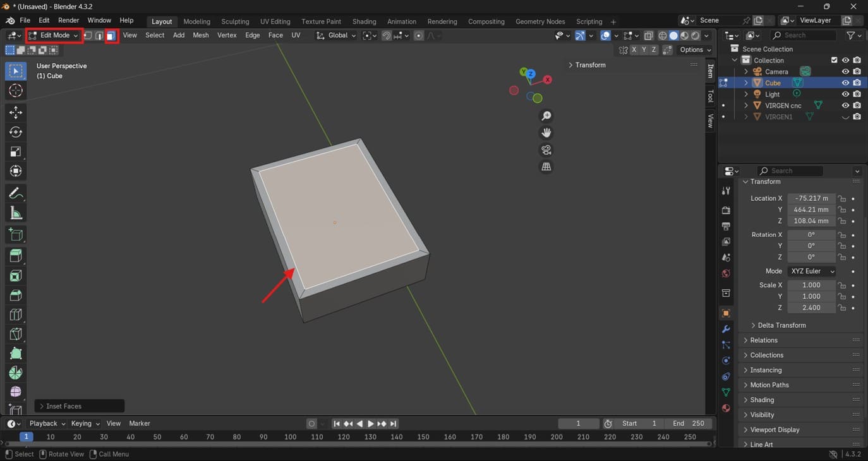Jump to the timeline end frame
This screenshot has height=461, width=868.
(x=394, y=424)
